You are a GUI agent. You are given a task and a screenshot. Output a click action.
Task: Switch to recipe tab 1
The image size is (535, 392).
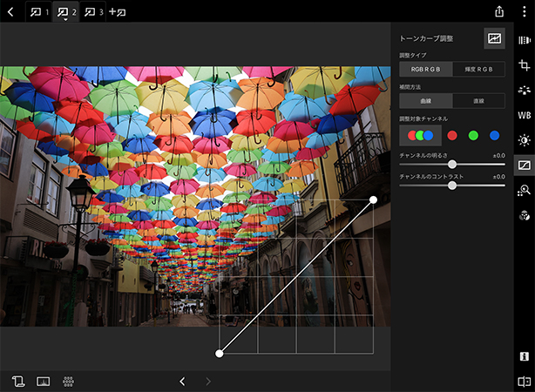[x=39, y=12]
